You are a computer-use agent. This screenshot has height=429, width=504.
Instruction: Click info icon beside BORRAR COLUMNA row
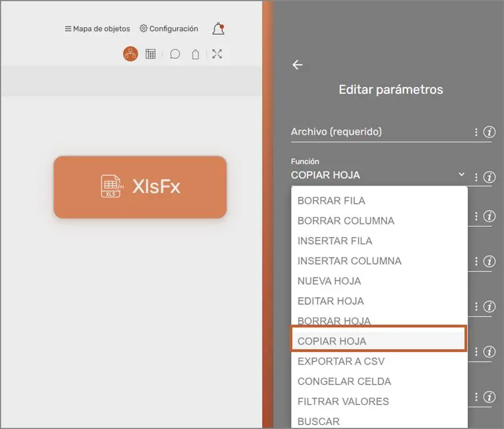coord(489,216)
